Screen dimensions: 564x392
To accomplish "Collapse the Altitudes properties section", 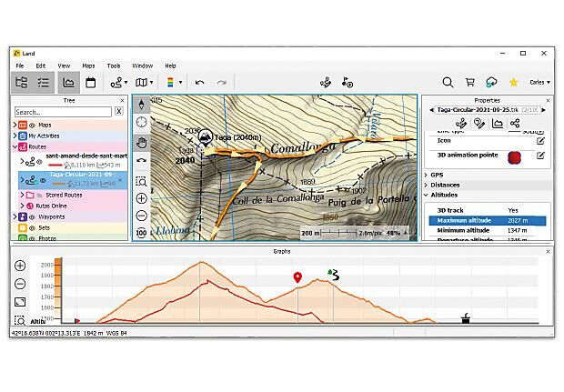I will (426, 195).
